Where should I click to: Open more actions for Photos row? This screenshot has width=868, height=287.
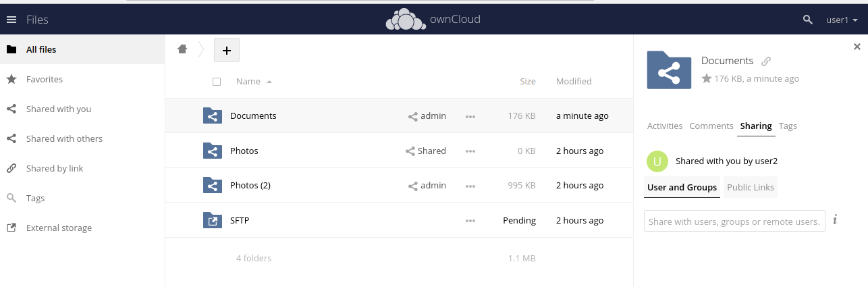pyautogui.click(x=470, y=151)
